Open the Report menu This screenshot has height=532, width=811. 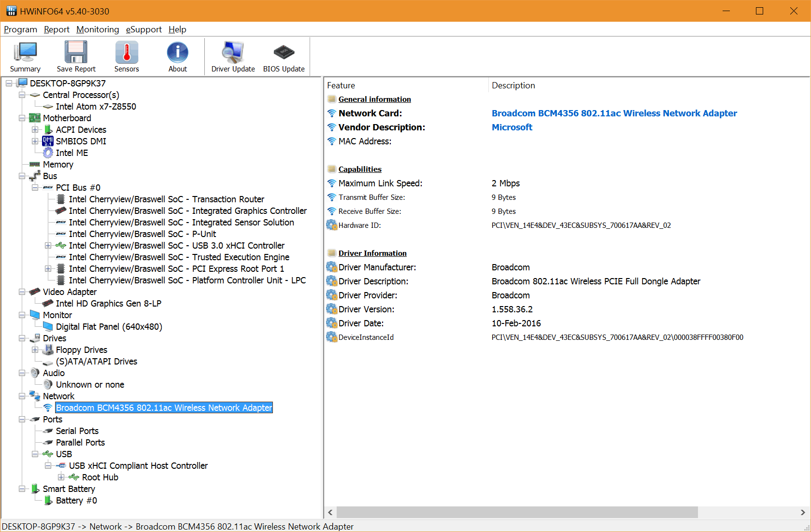tap(57, 29)
